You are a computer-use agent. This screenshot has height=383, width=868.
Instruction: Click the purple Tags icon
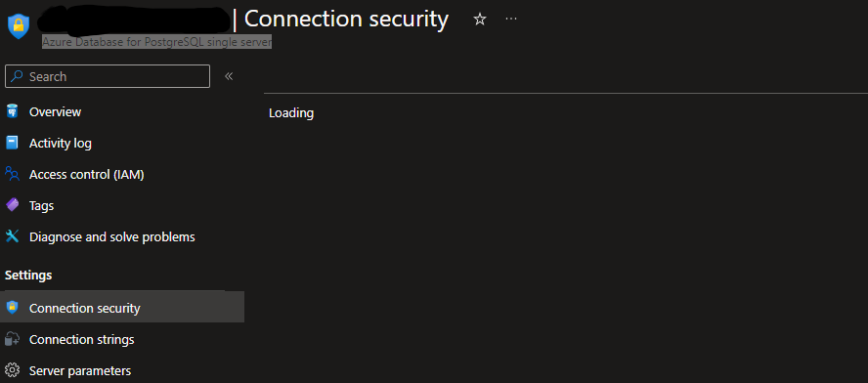pos(12,205)
